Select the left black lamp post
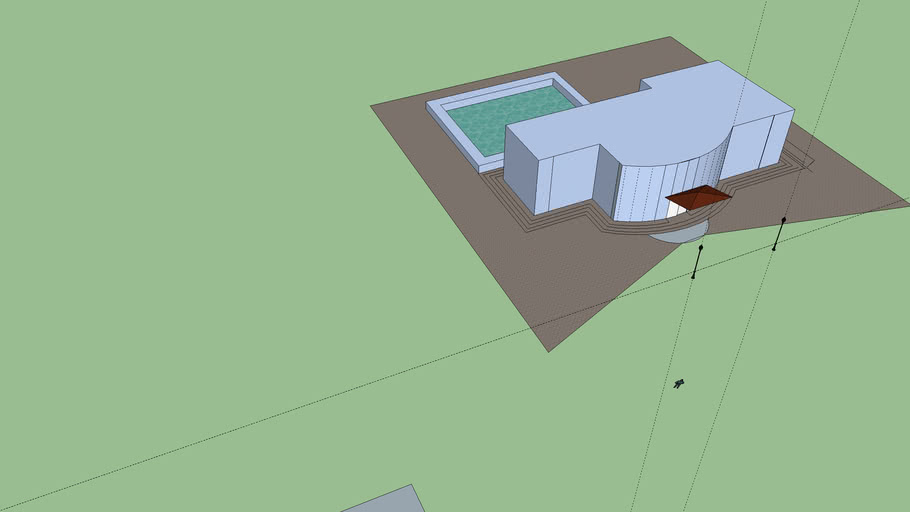Screen dimensions: 910x512 click(697, 261)
